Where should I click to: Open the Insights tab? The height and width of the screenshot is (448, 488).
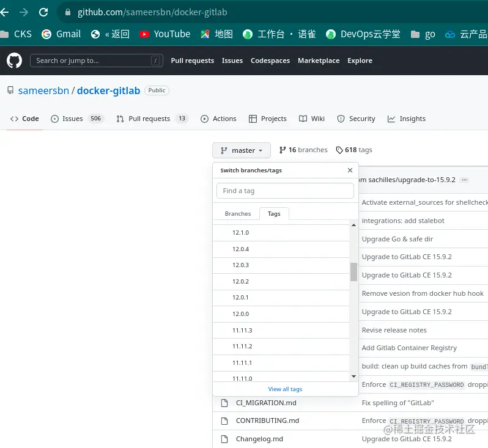(407, 119)
